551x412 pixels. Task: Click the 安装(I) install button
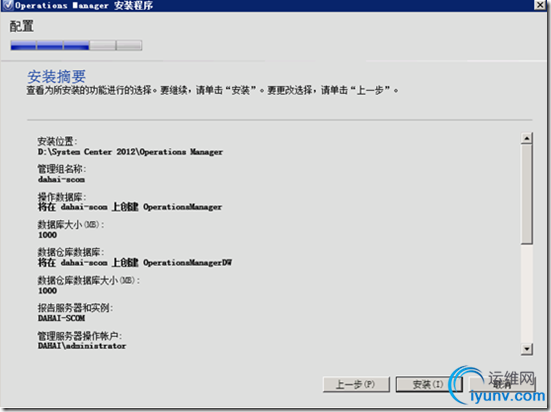(428, 384)
